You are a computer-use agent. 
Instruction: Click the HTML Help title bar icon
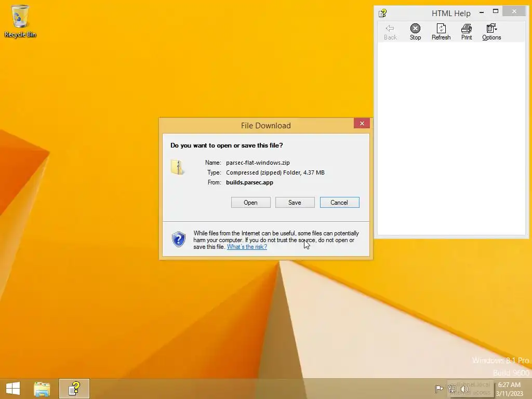[x=383, y=13]
